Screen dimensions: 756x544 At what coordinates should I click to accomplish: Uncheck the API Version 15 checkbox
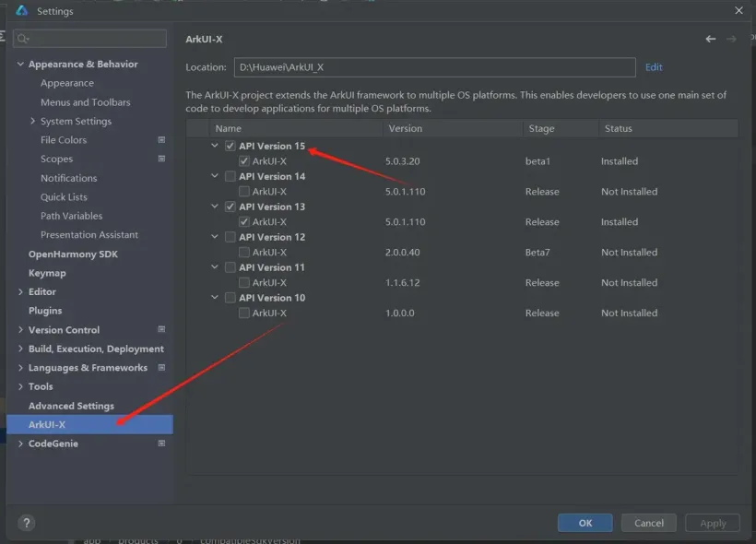click(230, 146)
